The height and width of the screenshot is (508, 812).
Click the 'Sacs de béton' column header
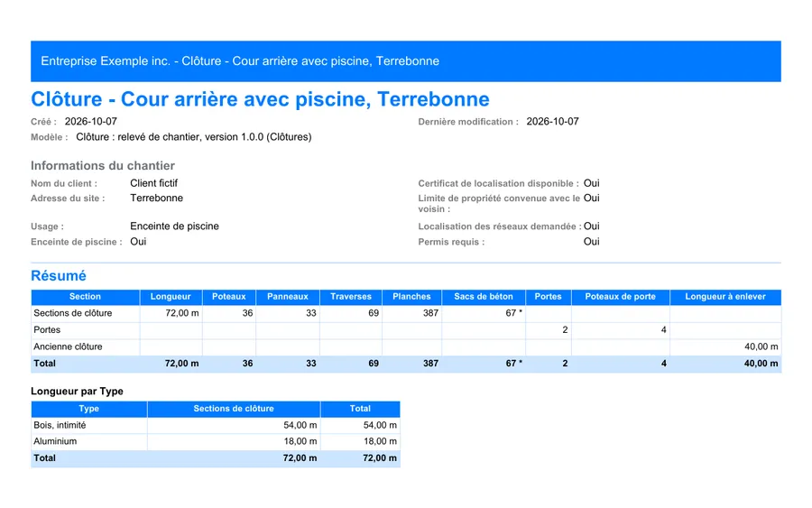(484, 297)
